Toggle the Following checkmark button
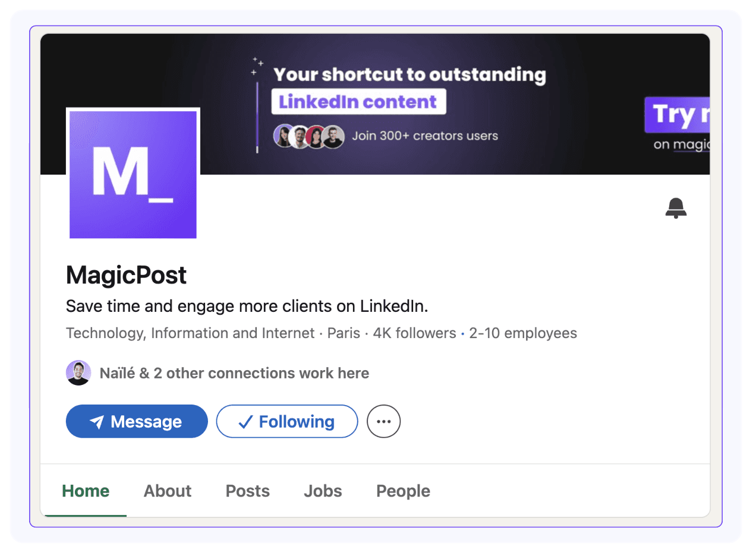The width and height of the screenshot is (756, 556). [x=287, y=421]
